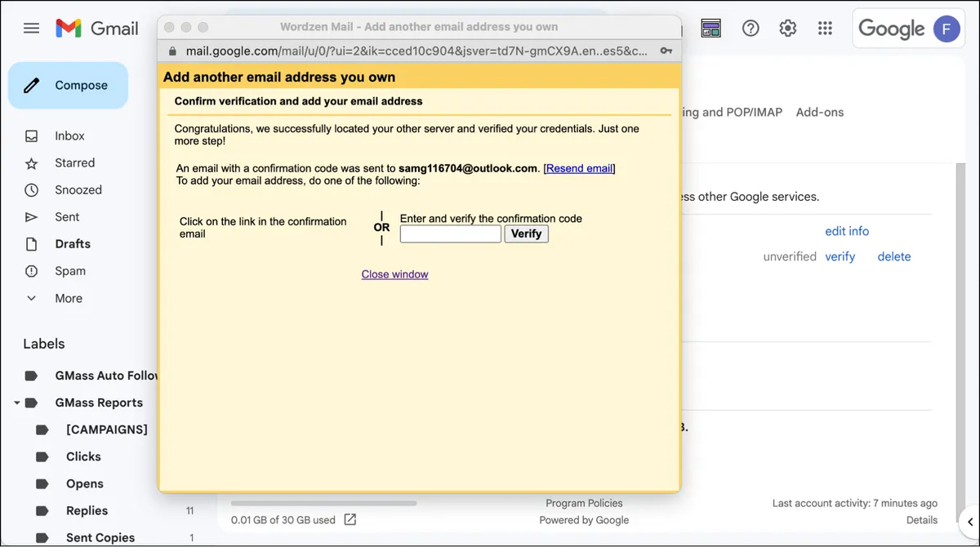980x547 pixels.
Task: Click the label icon beside Sent Copies
Action: (42, 538)
